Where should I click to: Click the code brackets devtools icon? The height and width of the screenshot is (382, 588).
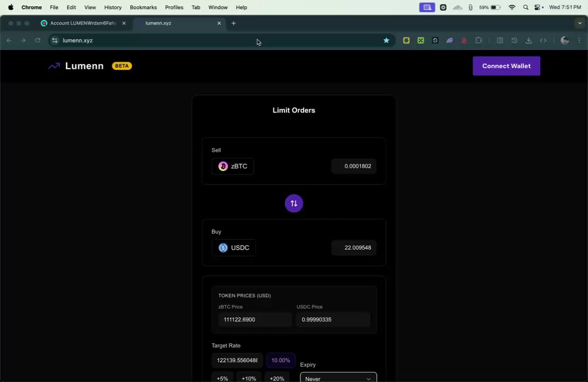[x=543, y=40]
